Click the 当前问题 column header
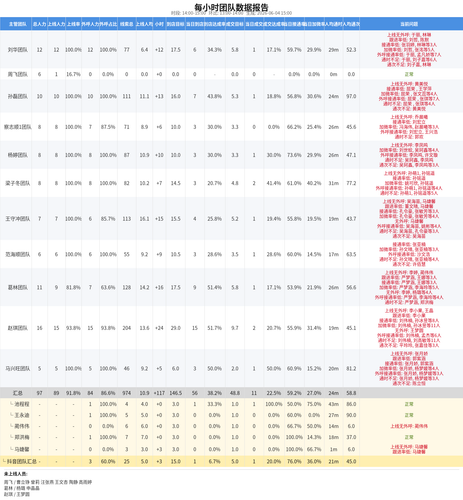This screenshot has height=500, width=463. [409, 24]
